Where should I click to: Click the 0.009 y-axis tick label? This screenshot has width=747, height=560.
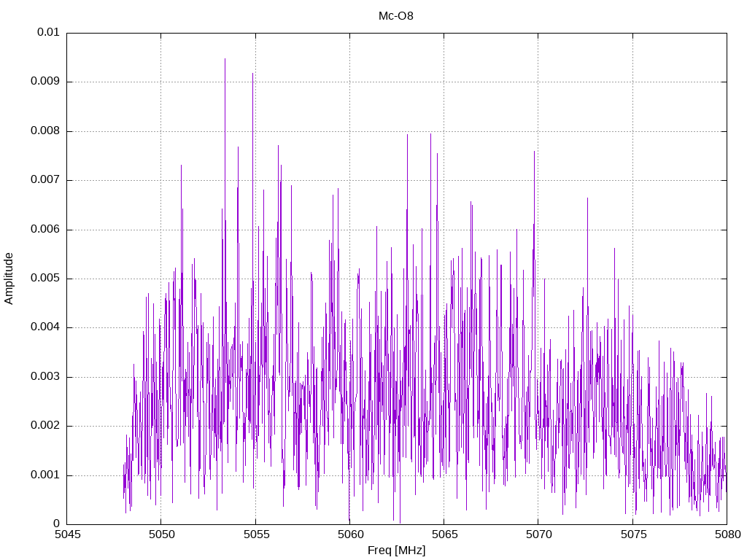pyautogui.click(x=45, y=81)
